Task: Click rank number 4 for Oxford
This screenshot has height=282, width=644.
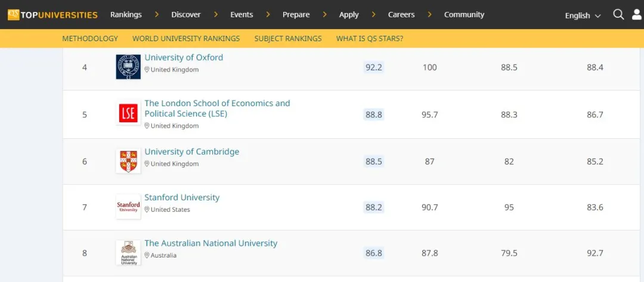Action: click(x=85, y=67)
